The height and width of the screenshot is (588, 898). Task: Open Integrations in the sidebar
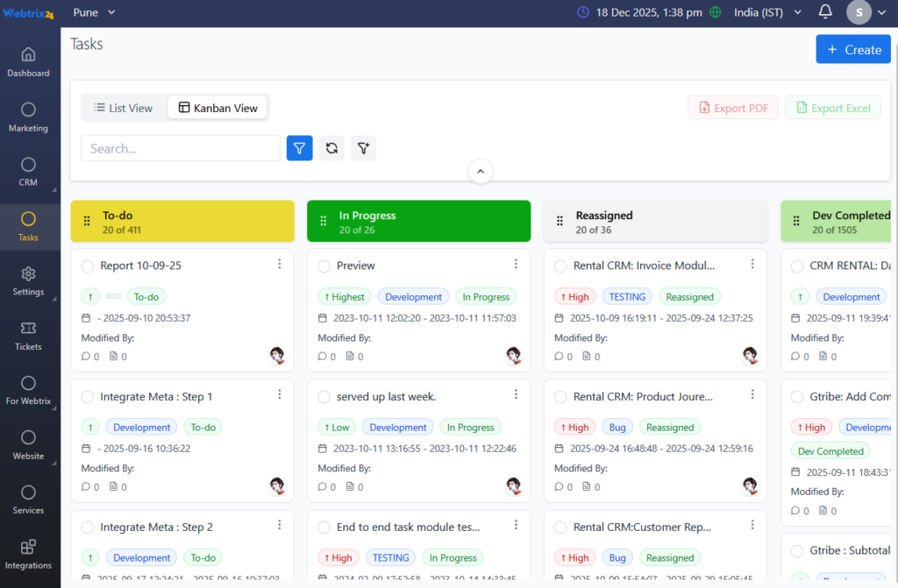(28, 555)
